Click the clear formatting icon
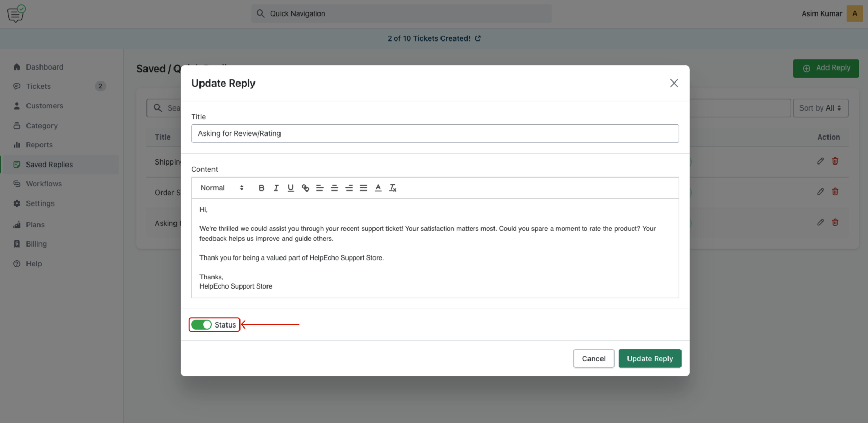The image size is (868, 423). point(393,188)
